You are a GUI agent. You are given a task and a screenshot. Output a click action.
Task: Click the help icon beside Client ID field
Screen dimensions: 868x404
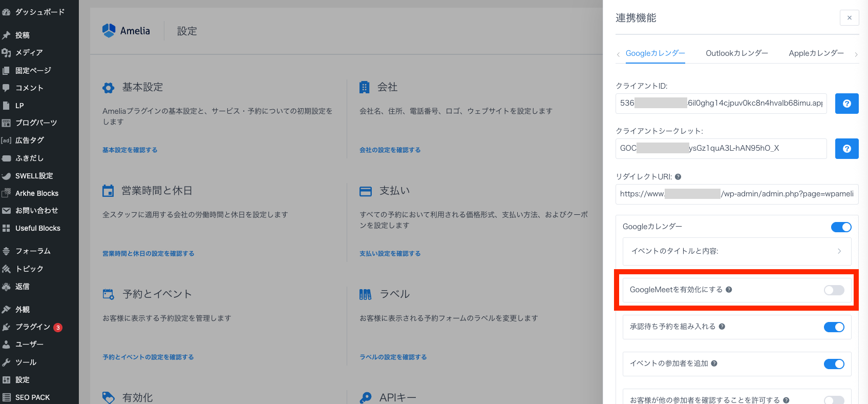coord(846,104)
